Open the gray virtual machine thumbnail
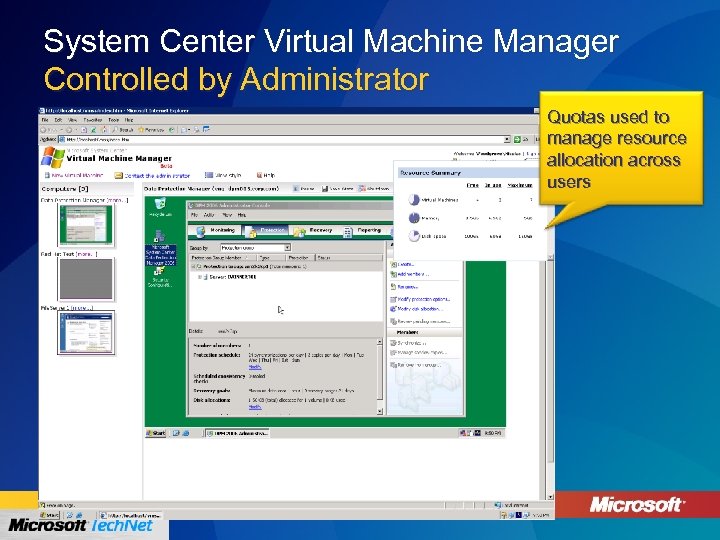 pyautogui.click(x=86, y=279)
